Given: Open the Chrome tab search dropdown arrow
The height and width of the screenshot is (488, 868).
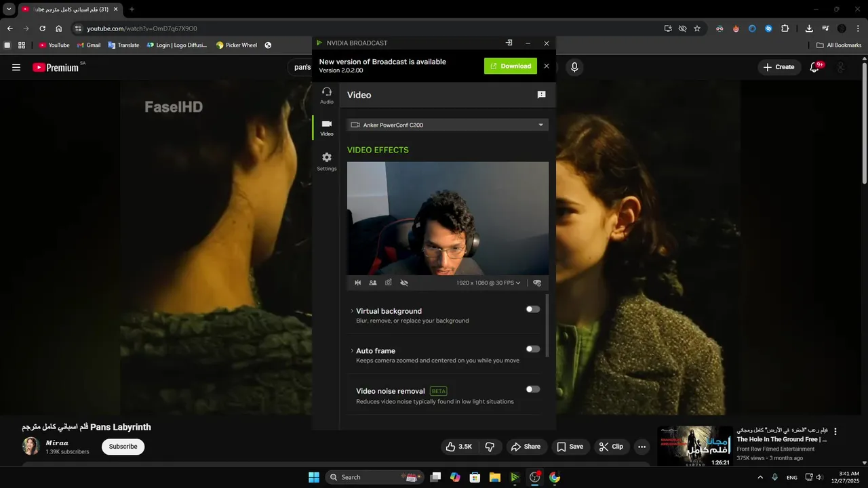Looking at the screenshot, I should (9, 9).
